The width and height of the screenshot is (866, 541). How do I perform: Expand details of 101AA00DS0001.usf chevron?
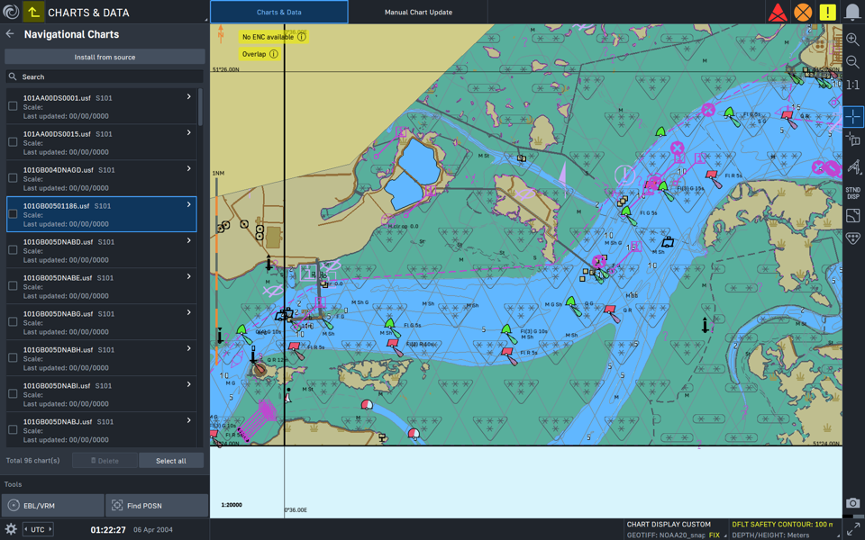pyautogui.click(x=189, y=97)
